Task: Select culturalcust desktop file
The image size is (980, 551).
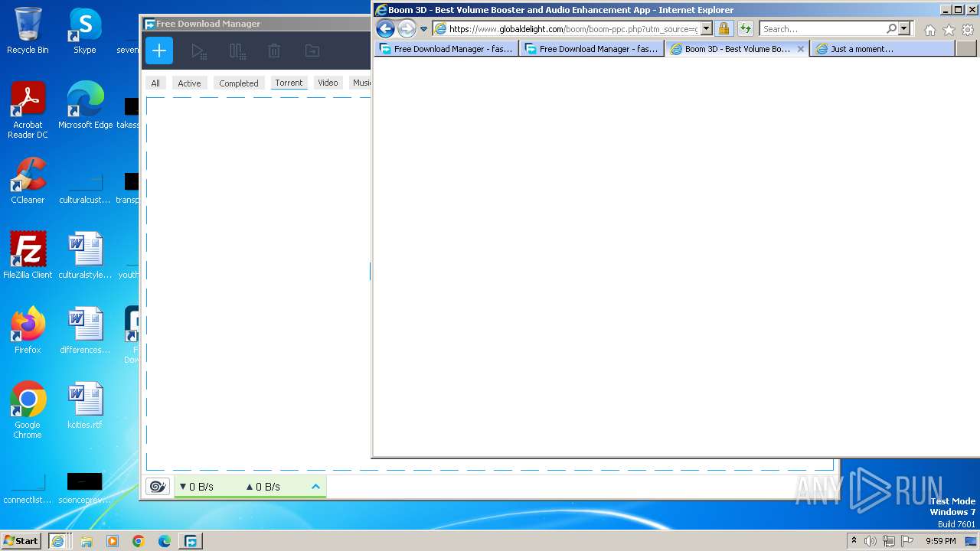Action: click(x=85, y=188)
